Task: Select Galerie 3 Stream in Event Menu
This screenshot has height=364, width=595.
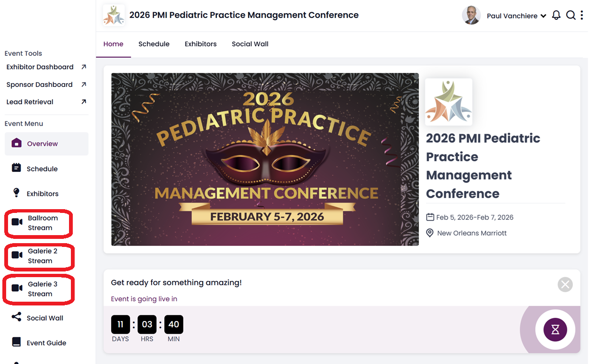Action: click(42, 289)
